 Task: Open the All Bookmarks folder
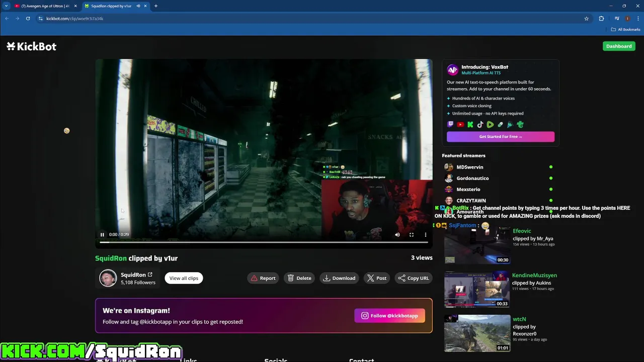(625, 30)
